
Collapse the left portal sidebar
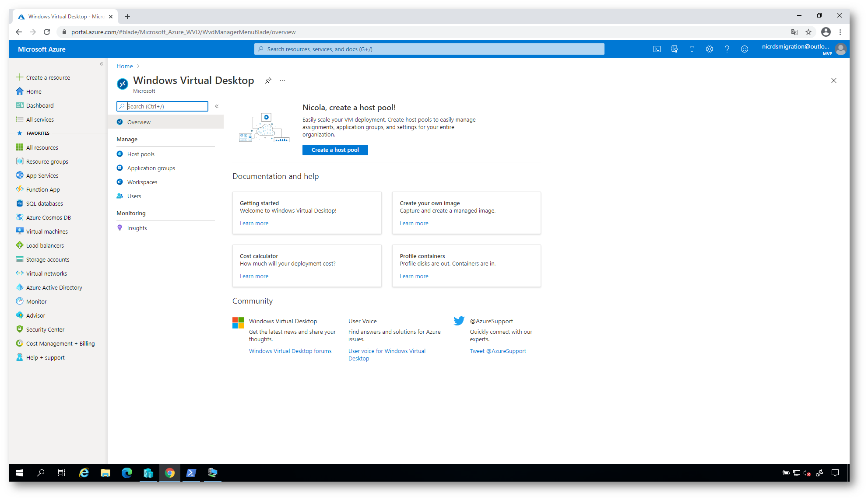[x=101, y=64]
